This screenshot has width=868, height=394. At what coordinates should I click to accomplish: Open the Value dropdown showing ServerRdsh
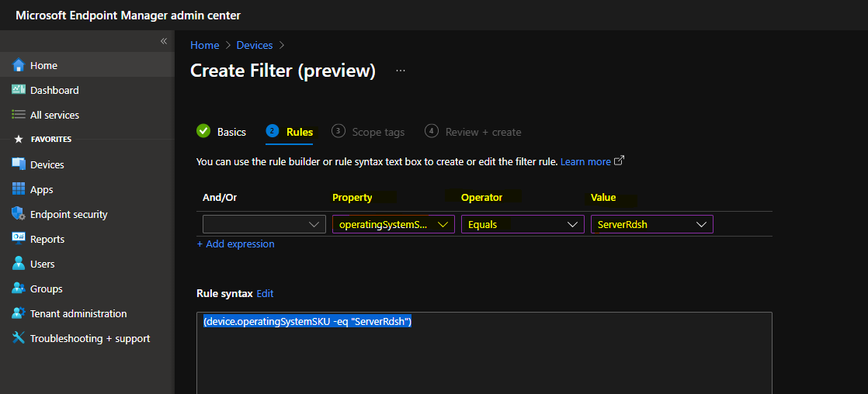coord(652,224)
